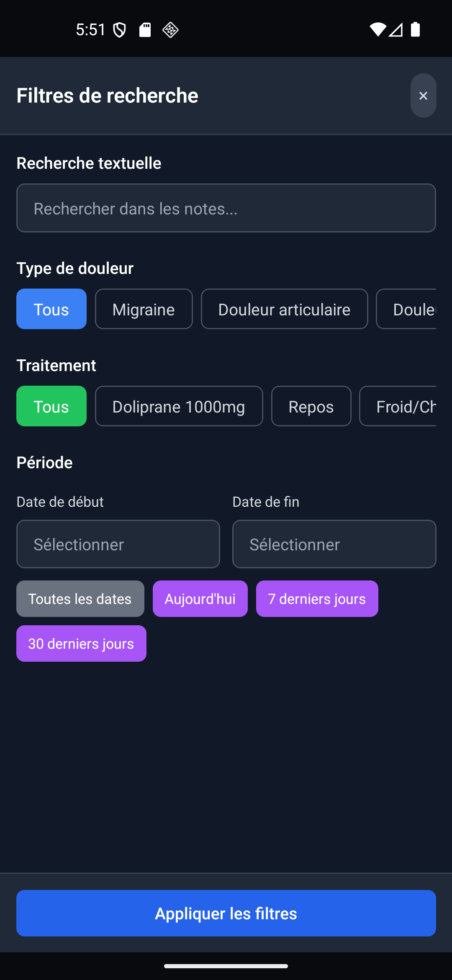Enable the Doliprane 1000mg treatment filter
Screen dimensions: 452x980
pos(179,406)
